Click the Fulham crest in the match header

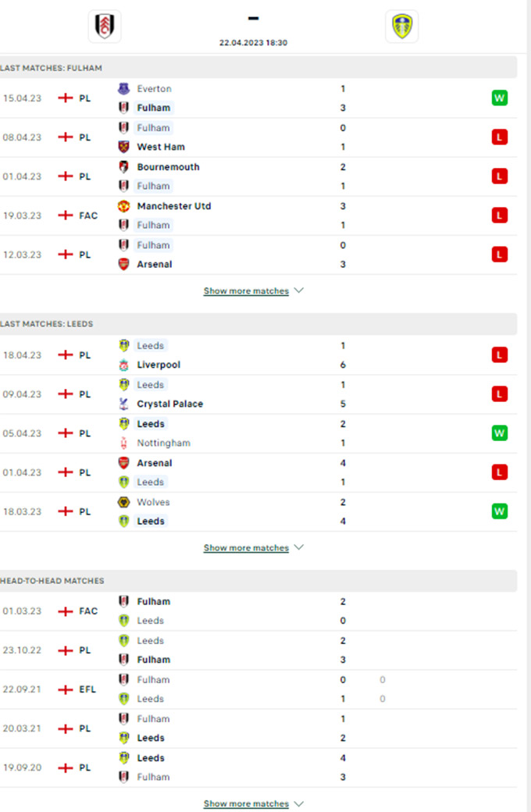point(105,26)
